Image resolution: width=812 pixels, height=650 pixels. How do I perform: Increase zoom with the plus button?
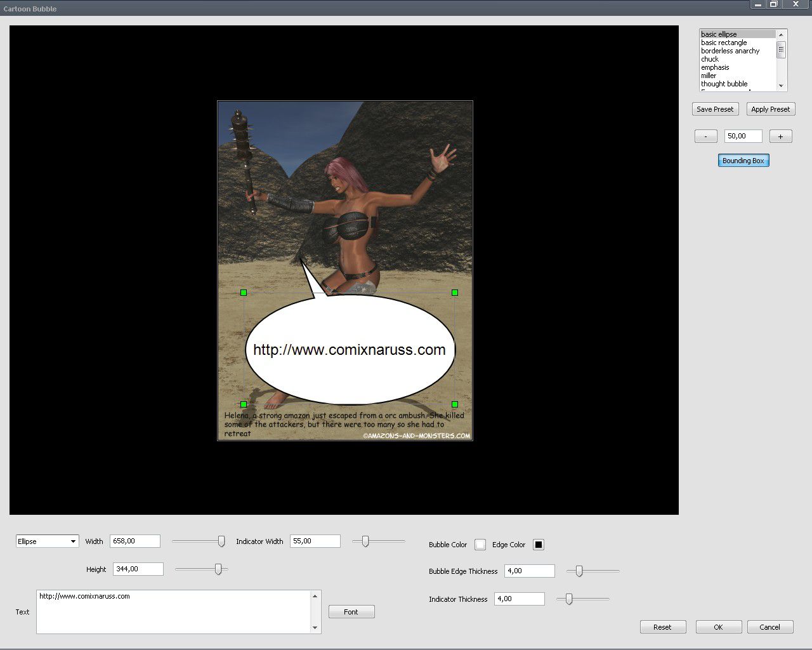(x=780, y=136)
